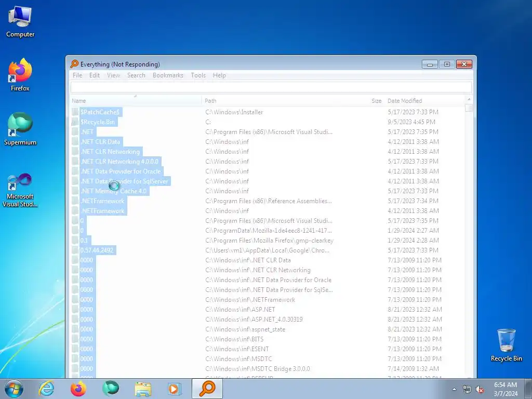Image resolution: width=532 pixels, height=399 pixels.
Task: Open Microsoft Visual Studio desktop shortcut
Action: coord(20,190)
